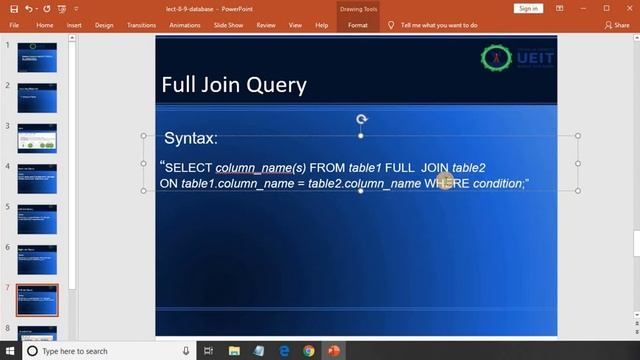This screenshot has height=360, width=640.
Task: Select slide 4 thumbnail
Action: point(37,179)
